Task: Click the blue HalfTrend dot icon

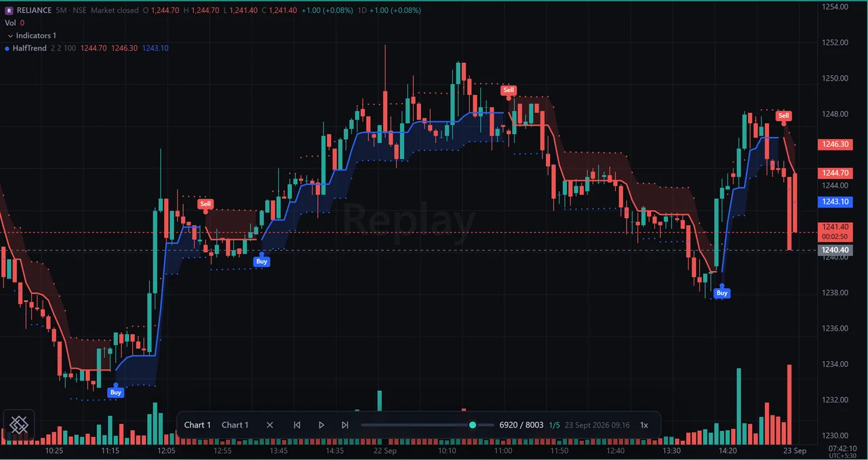Action: click(x=7, y=48)
